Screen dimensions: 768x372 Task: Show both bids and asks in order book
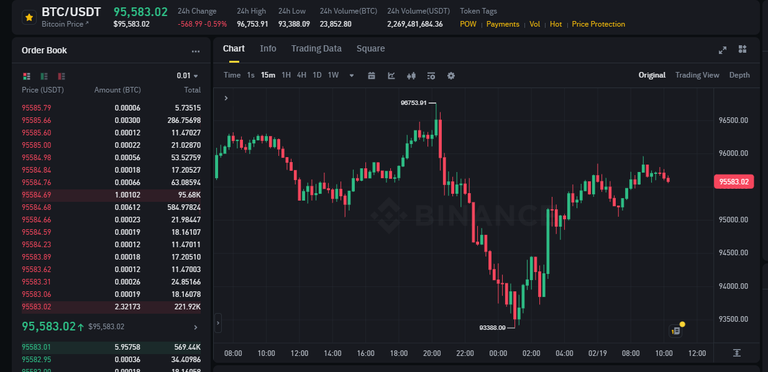[26, 76]
